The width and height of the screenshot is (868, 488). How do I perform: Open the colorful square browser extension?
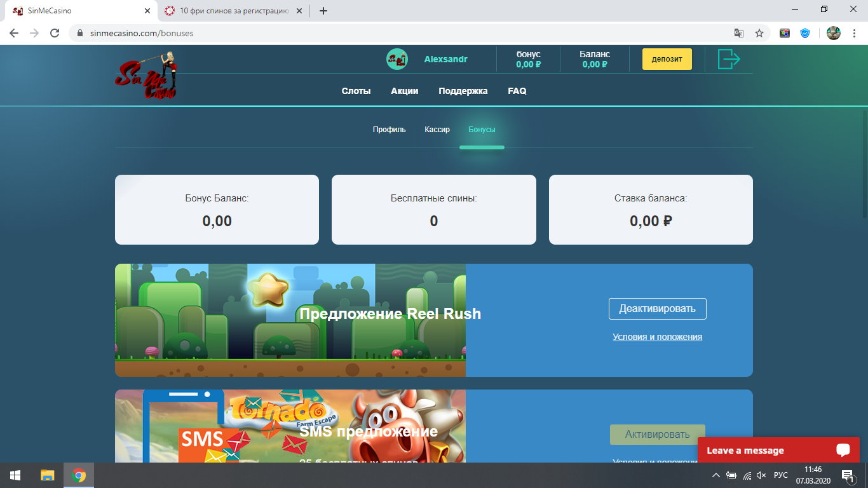[x=785, y=33]
